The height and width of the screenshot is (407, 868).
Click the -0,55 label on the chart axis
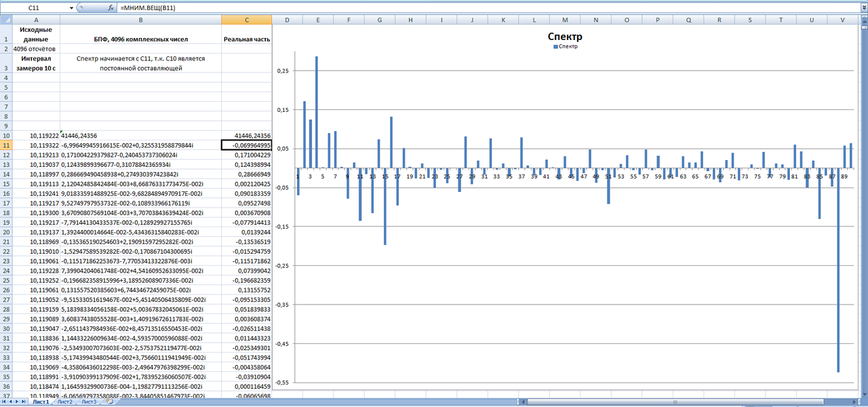pos(281,383)
